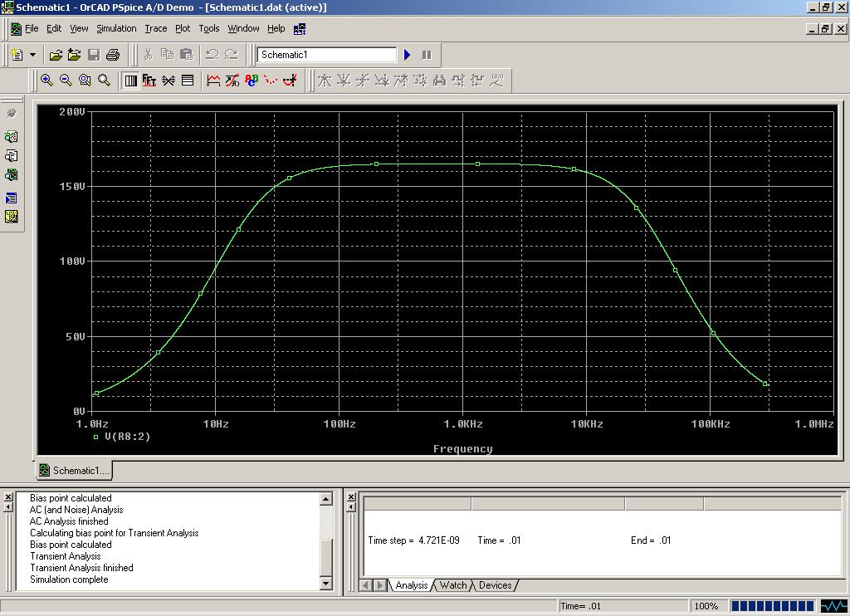Click the Print icon
This screenshot has height=616, width=850.
click(113, 55)
